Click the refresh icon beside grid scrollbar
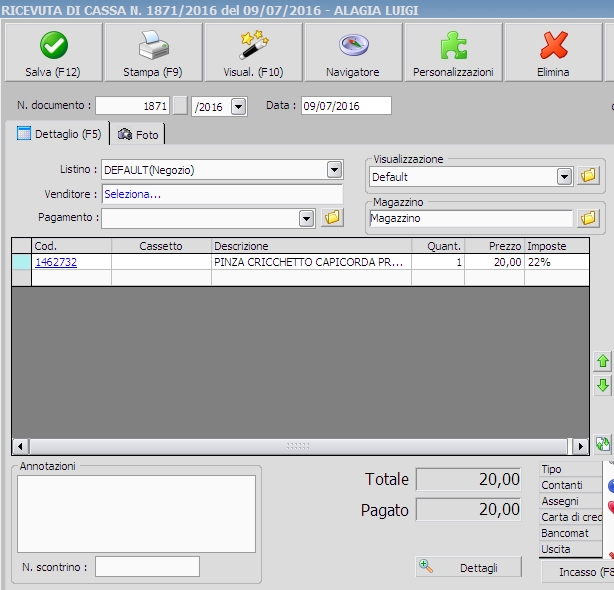Image resolution: width=614 pixels, height=590 pixels. click(x=603, y=444)
